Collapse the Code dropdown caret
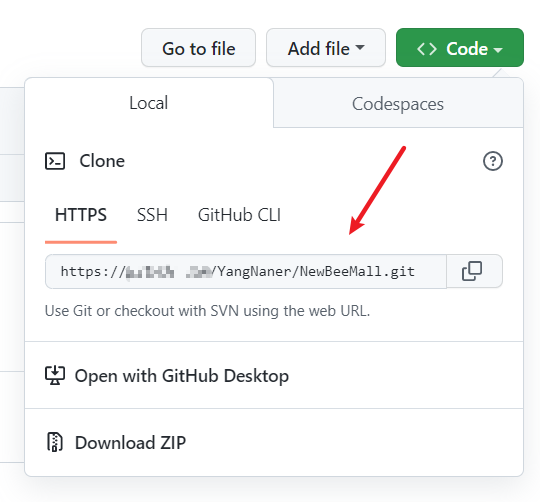This screenshot has height=502, width=540. click(x=498, y=50)
